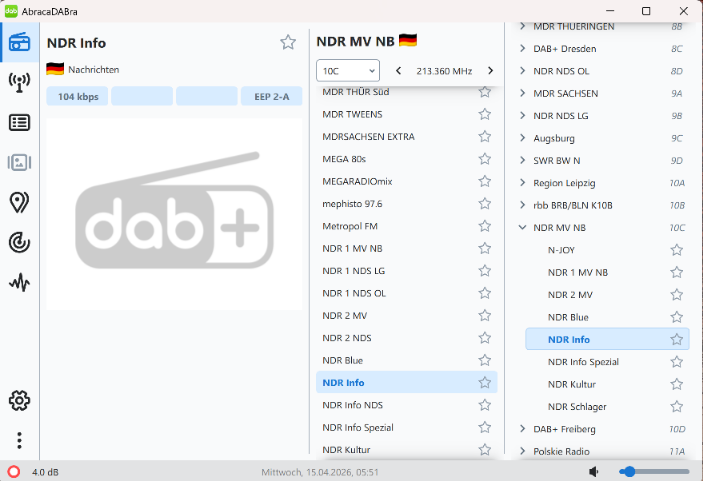Open the three-dot more options menu

pyautogui.click(x=19, y=440)
